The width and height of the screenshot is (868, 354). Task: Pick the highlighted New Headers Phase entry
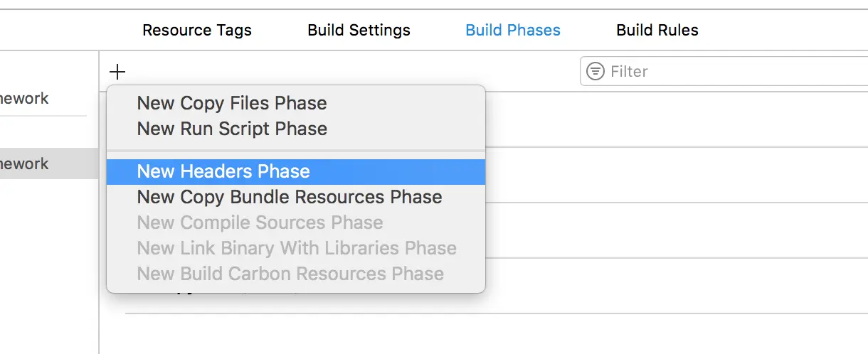(x=223, y=171)
